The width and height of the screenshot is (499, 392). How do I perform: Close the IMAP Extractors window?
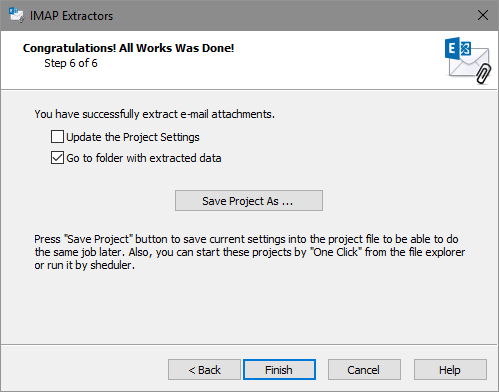(482, 15)
